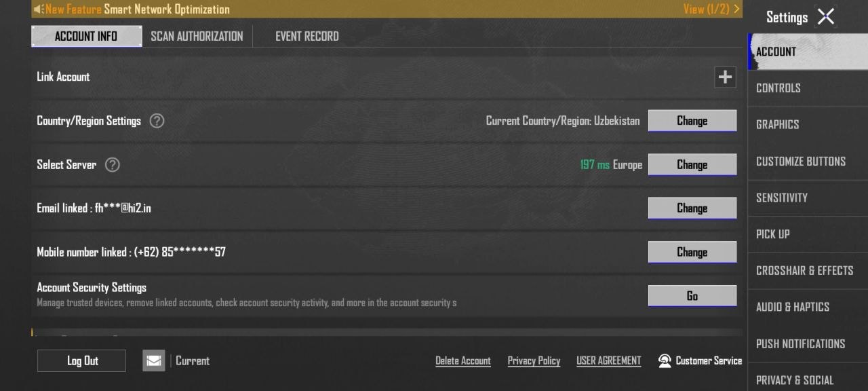Click the speaker announcement icon in banner
Viewport: 868px width, 391px height.
39,10
